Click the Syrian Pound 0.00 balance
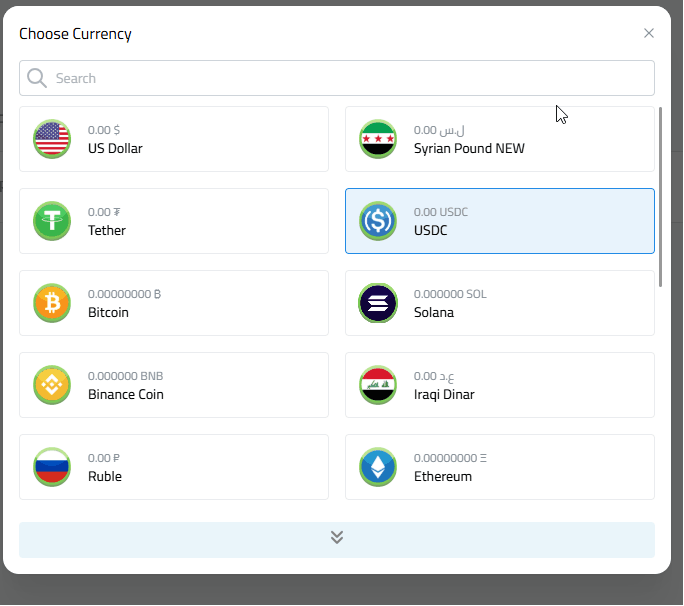 pyautogui.click(x=439, y=130)
